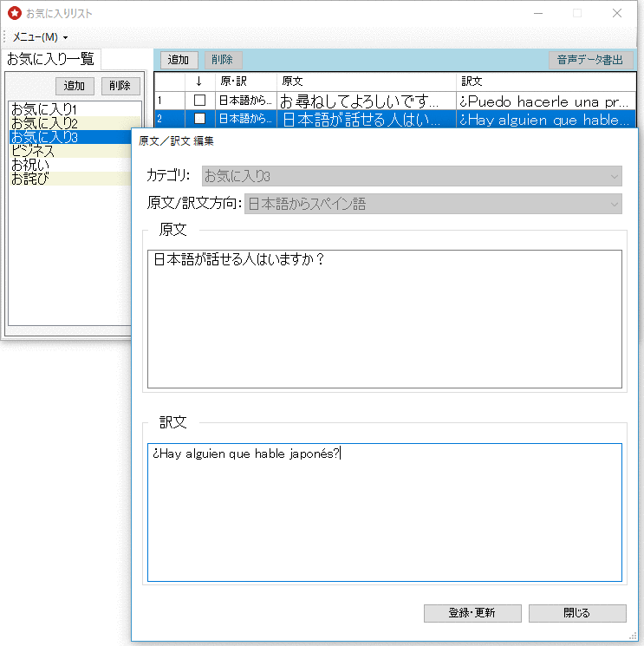
Task: Tick the checkbox in selected row 2
Action: tap(199, 119)
